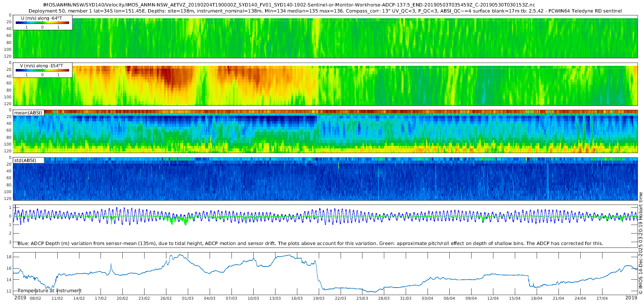Click the Deployment 50 metadata subtitle line
Viewport: 644px width, 304px height.
325,11
